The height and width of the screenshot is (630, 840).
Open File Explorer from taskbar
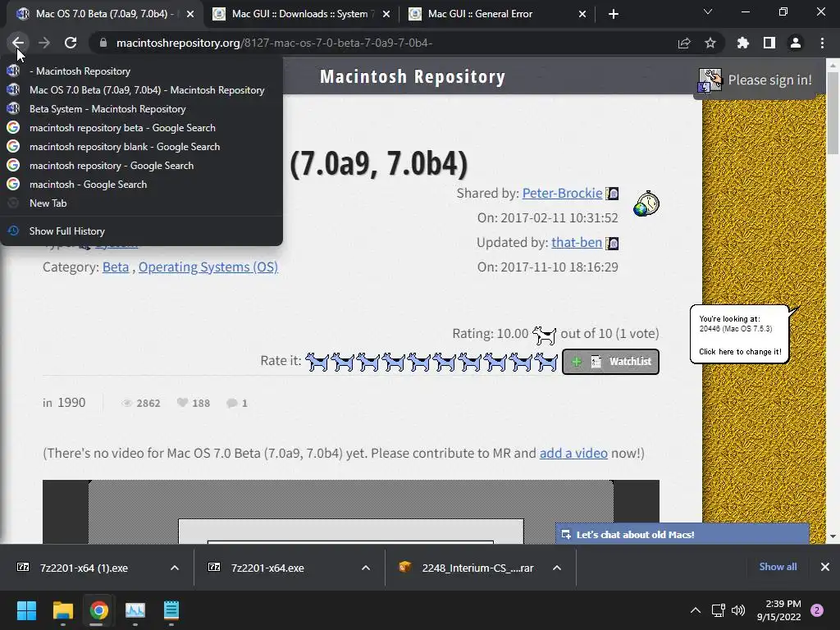click(62, 610)
